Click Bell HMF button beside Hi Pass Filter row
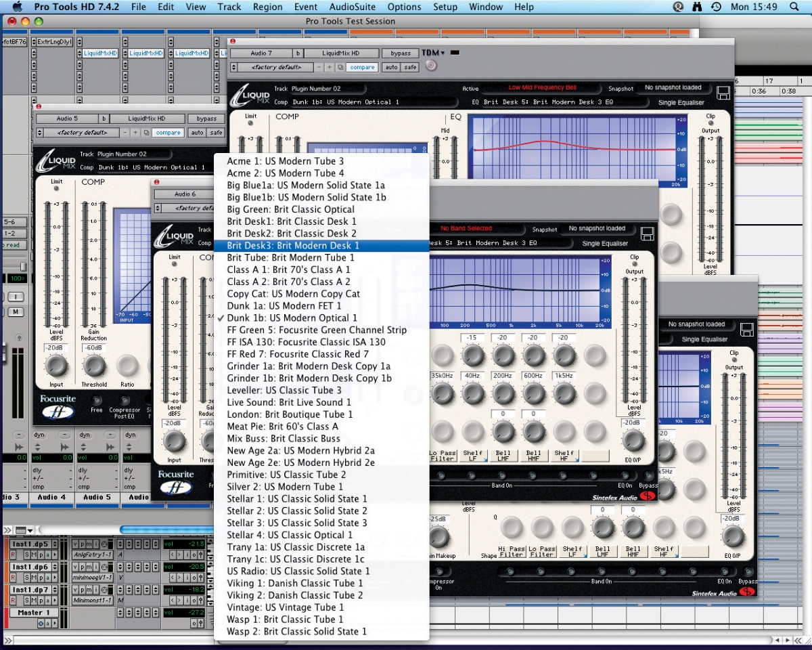The width and height of the screenshot is (812, 650). click(633, 552)
